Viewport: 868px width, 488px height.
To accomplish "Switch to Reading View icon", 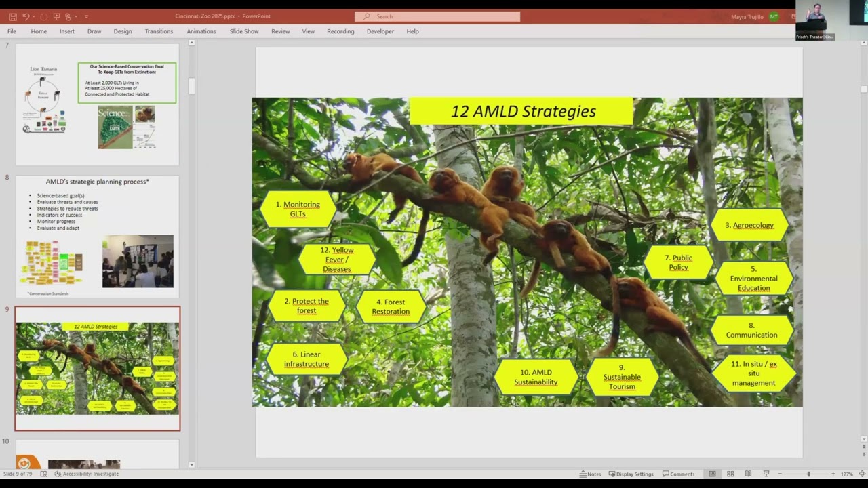I will 748,474.
